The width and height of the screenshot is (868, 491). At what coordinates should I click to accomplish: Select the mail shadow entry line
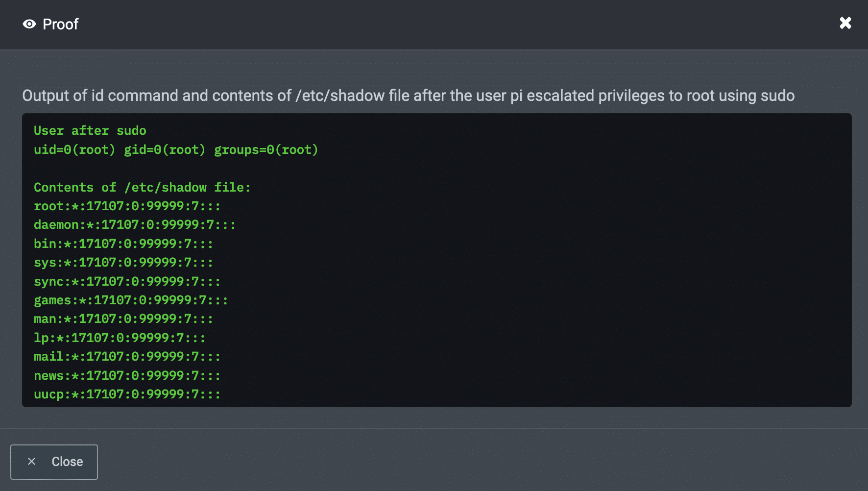click(127, 357)
